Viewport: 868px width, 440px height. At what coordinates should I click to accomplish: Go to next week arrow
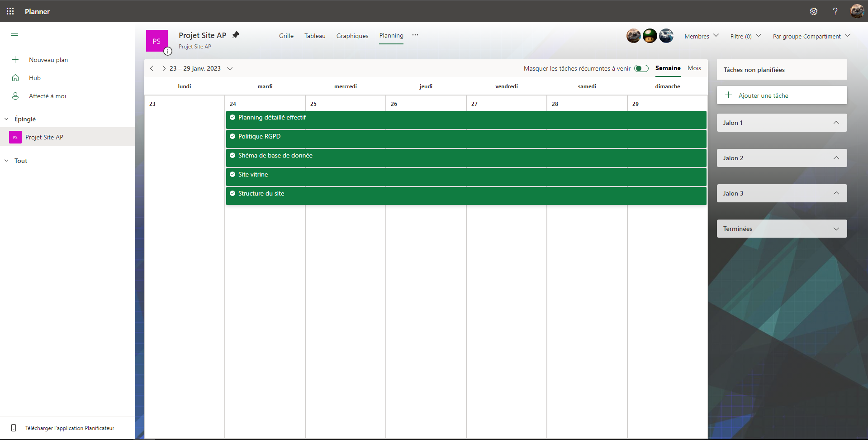click(164, 68)
